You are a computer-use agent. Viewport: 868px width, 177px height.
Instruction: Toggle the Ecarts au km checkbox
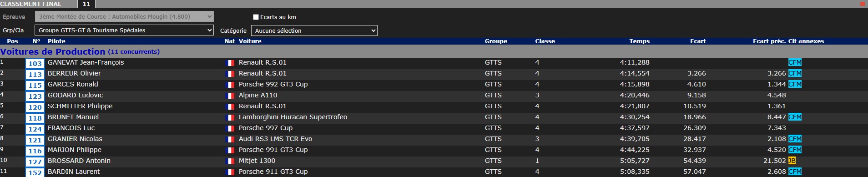click(256, 17)
